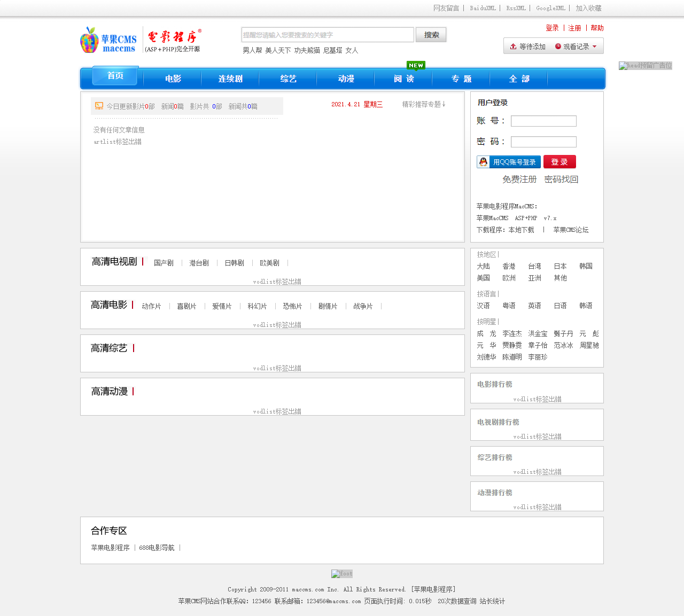Click the 搜索 search button
Screen dimensions: 684x616
(431, 35)
